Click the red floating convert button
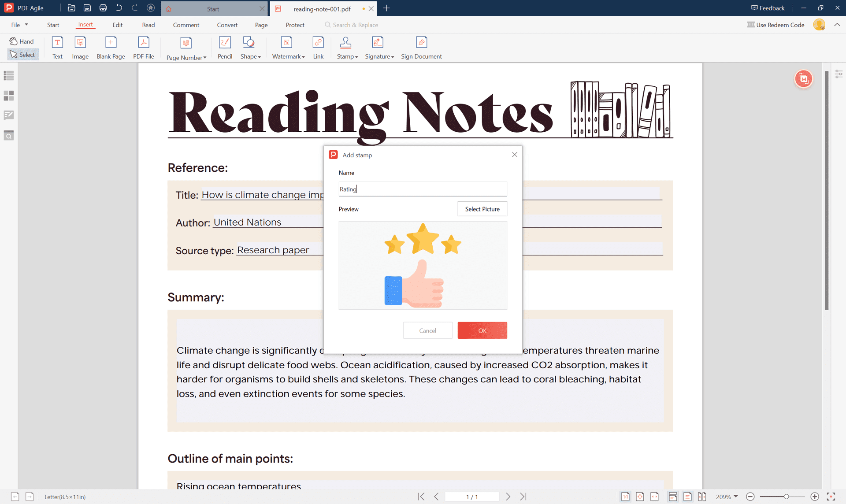The width and height of the screenshot is (846, 504). (804, 79)
